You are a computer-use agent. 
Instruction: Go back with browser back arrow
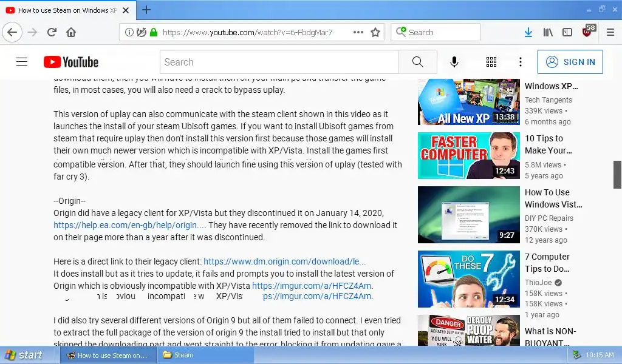pyautogui.click(x=12, y=32)
